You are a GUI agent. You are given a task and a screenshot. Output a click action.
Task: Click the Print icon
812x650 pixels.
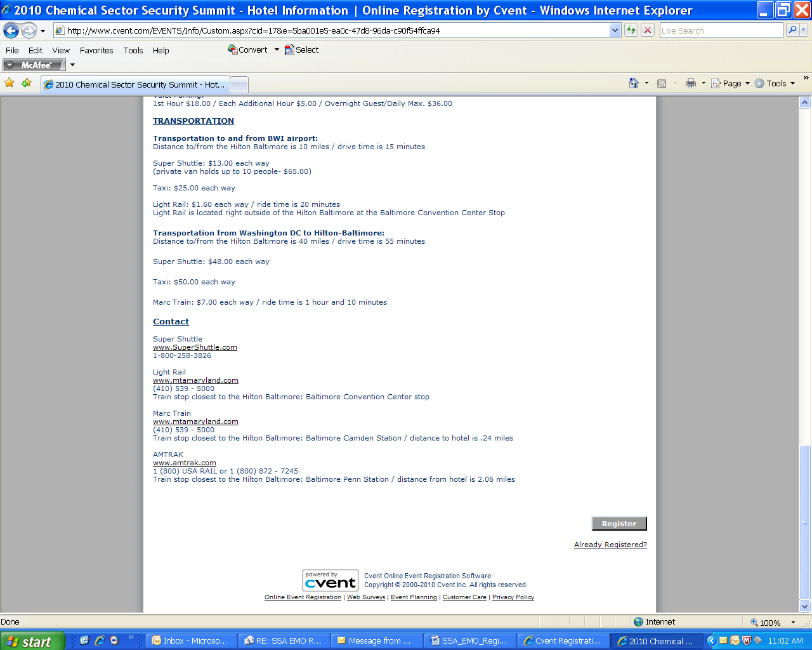(x=691, y=83)
